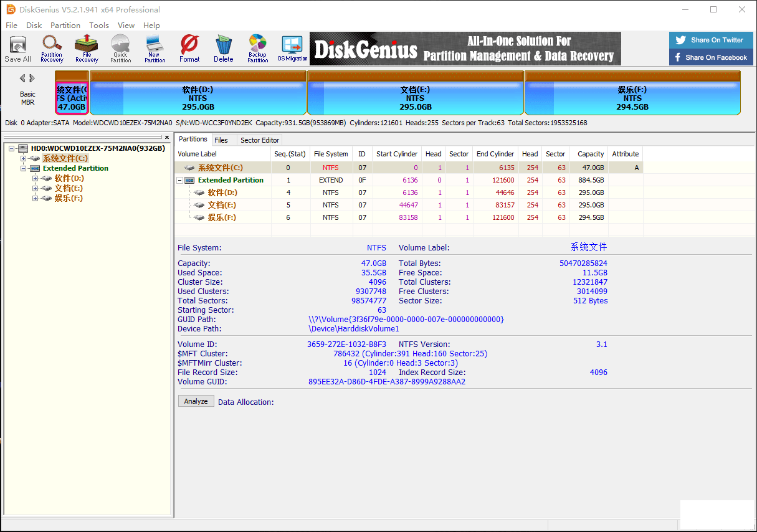
Task: Close the left tree panel
Action: (167, 137)
